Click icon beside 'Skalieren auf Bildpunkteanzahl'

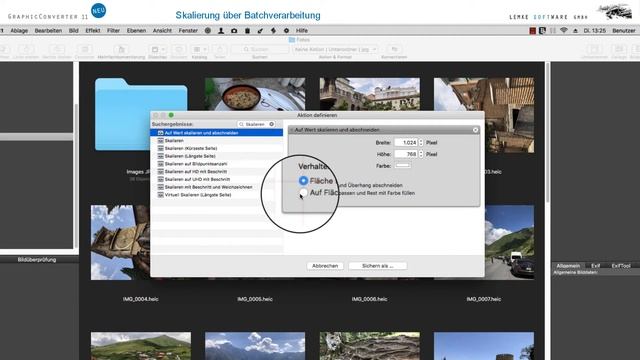point(160,164)
